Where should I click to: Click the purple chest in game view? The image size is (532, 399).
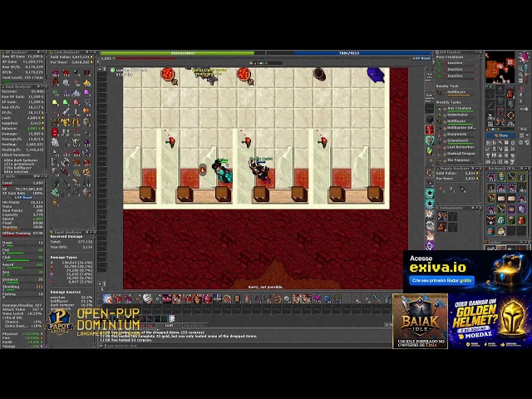point(376,75)
